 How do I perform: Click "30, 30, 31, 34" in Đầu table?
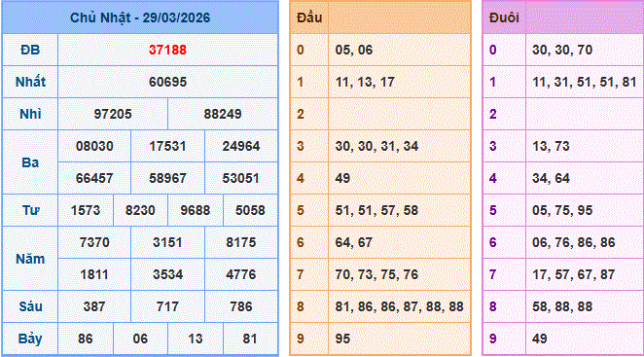coord(376,146)
